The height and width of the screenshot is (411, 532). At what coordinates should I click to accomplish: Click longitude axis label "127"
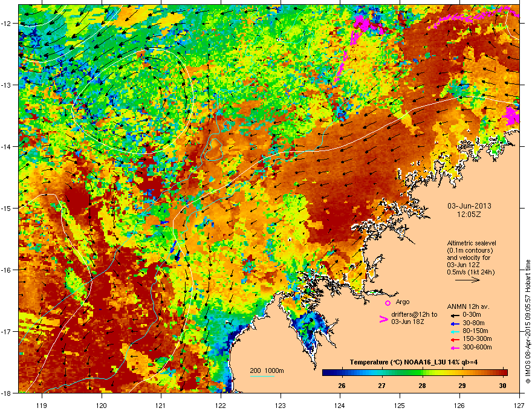[519, 406]
